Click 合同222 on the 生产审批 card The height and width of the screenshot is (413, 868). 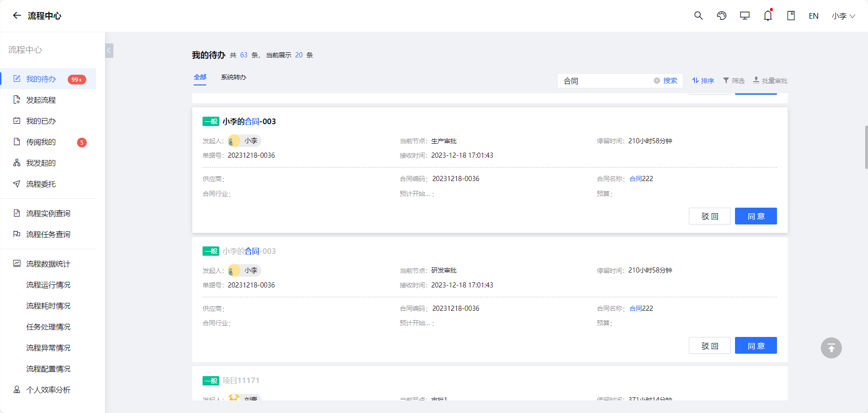[641, 179]
